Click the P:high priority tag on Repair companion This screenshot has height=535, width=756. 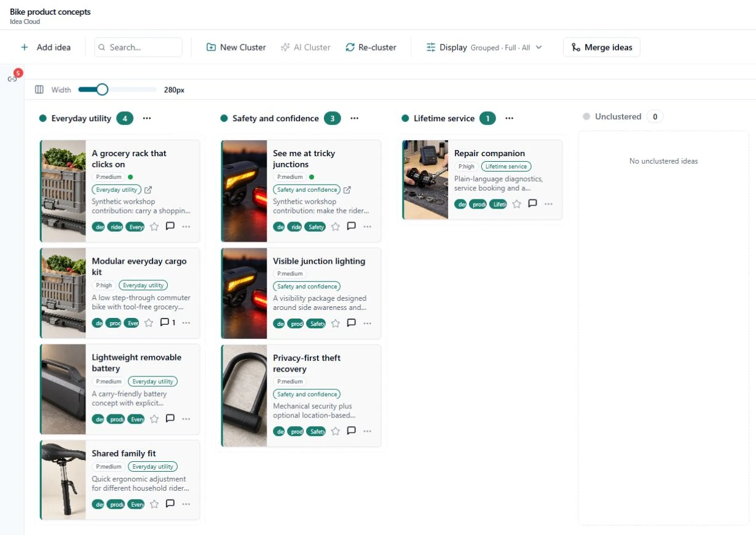point(467,167)
